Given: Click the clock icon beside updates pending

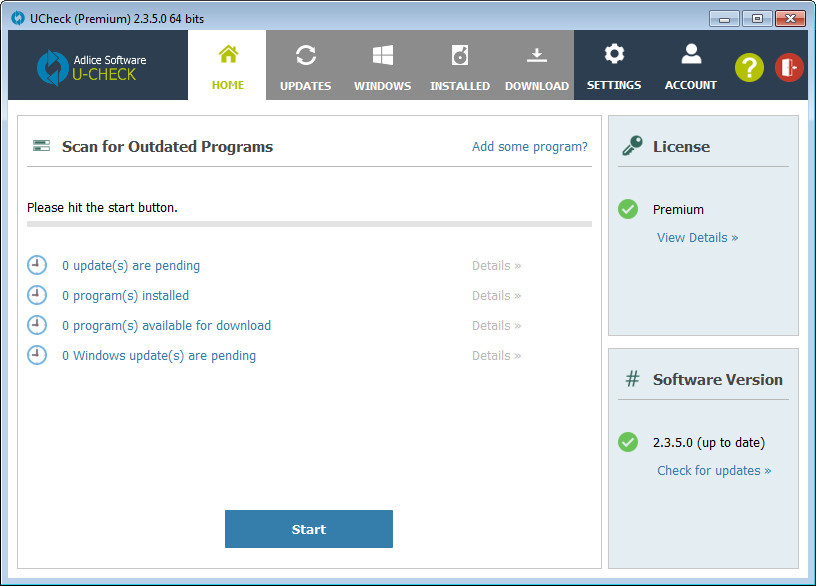Looking at the screenshot, I should pos(37,265).
